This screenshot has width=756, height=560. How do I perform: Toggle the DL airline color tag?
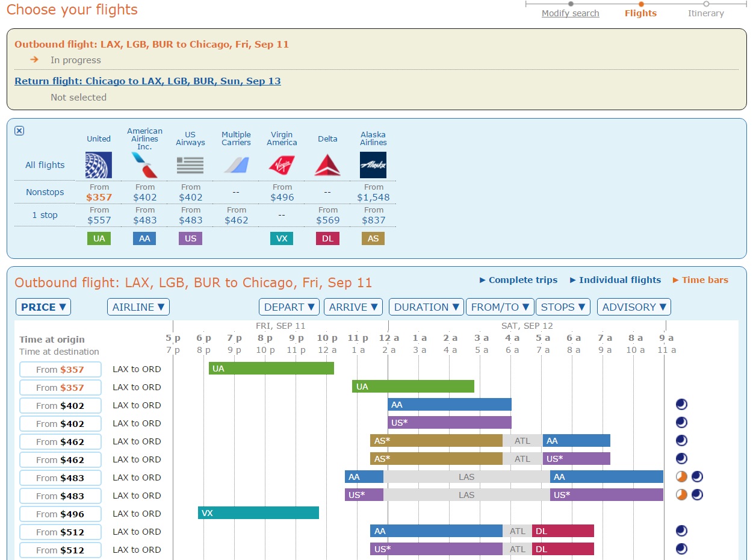pos(327,238)
